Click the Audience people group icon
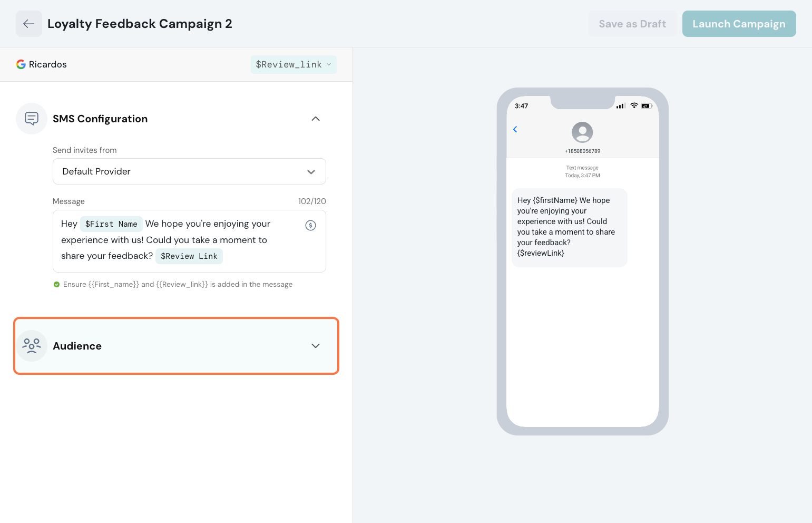This screenshot has height=523, width=812. pos(32,346)
